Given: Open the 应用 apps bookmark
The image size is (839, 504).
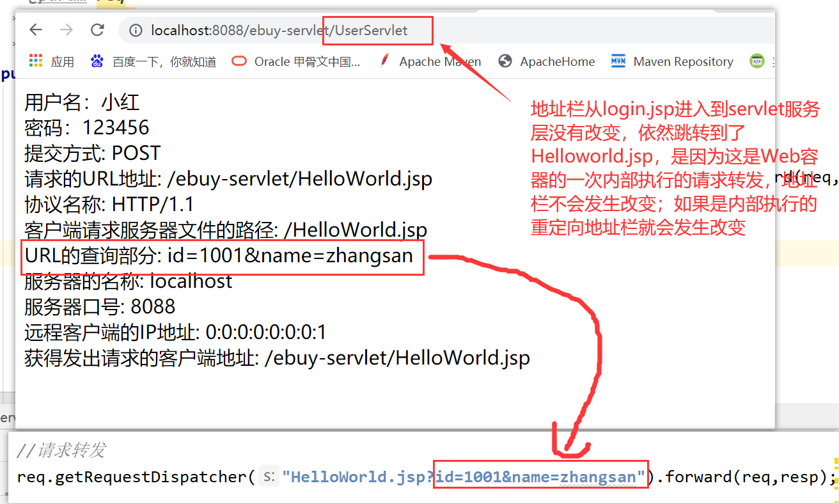Looking at the screenshot, I should 63,61.
